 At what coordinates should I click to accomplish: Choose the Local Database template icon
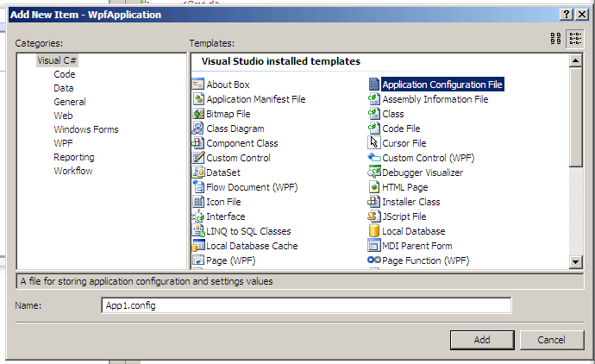(373, 231)
